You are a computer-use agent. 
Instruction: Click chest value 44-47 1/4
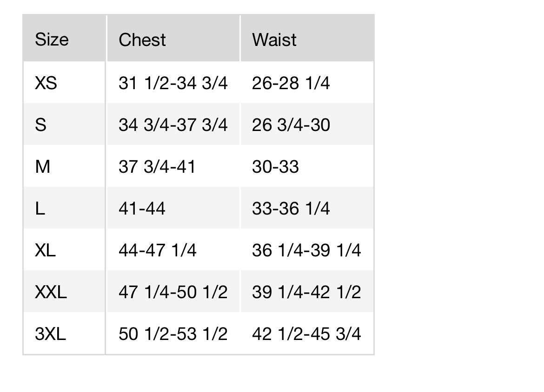point(157,250)
